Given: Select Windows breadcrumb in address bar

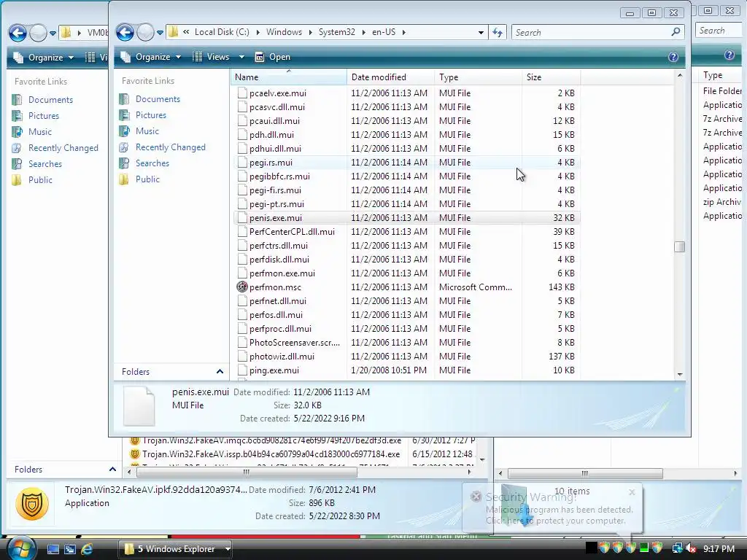Looking at the screenshot, I should click(x=284, y=32).
